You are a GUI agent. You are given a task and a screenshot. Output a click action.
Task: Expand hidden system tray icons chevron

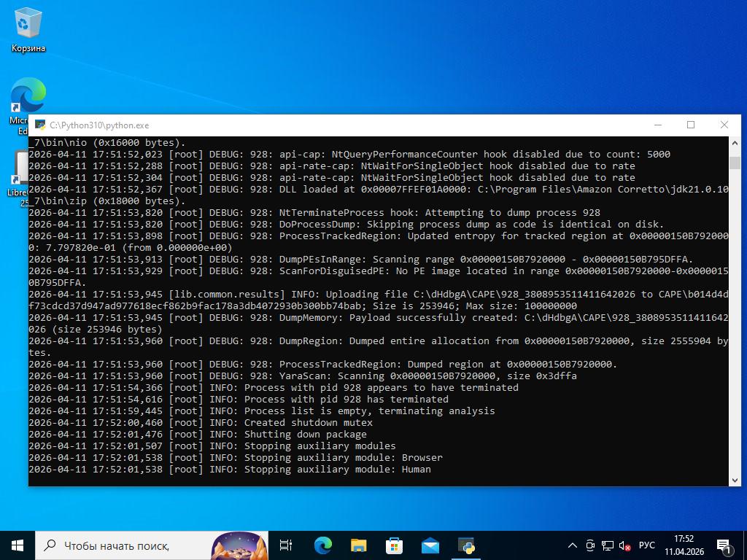click(573, 545)
